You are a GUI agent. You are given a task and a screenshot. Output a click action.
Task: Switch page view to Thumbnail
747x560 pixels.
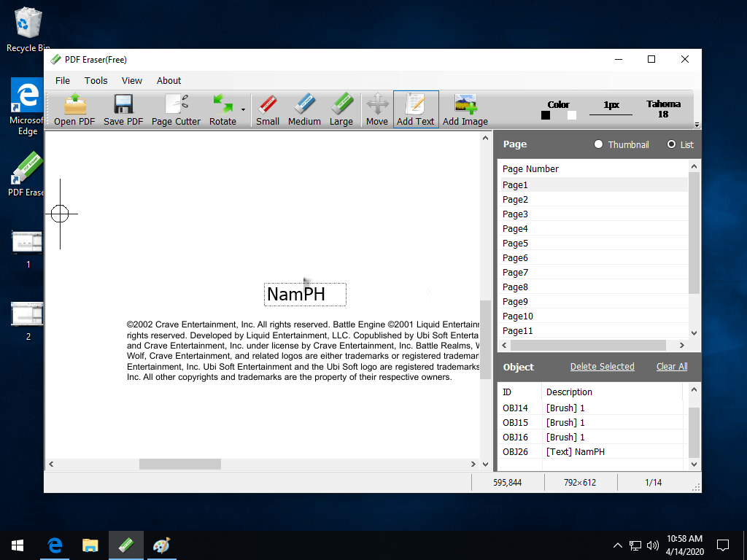pos(622,144)
